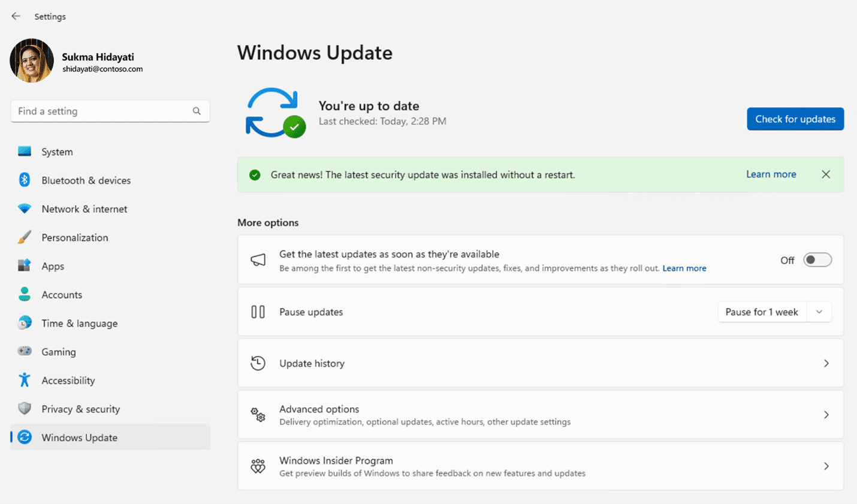Select the System settings icon
The height and width of the screenshot is (504, 857).
pyautogui.click(x=25, y=151)
